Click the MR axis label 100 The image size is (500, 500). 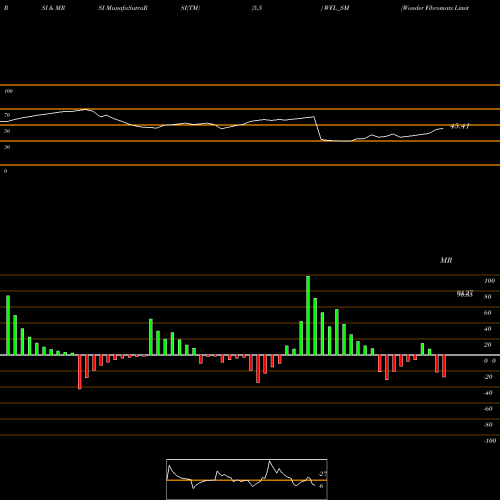click(489, 281)
